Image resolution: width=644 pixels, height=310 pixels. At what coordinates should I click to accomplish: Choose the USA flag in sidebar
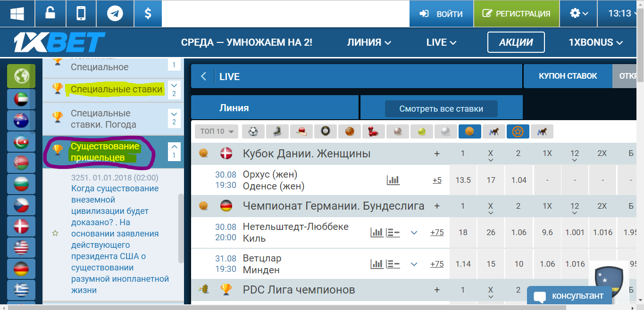click(21, 247)
